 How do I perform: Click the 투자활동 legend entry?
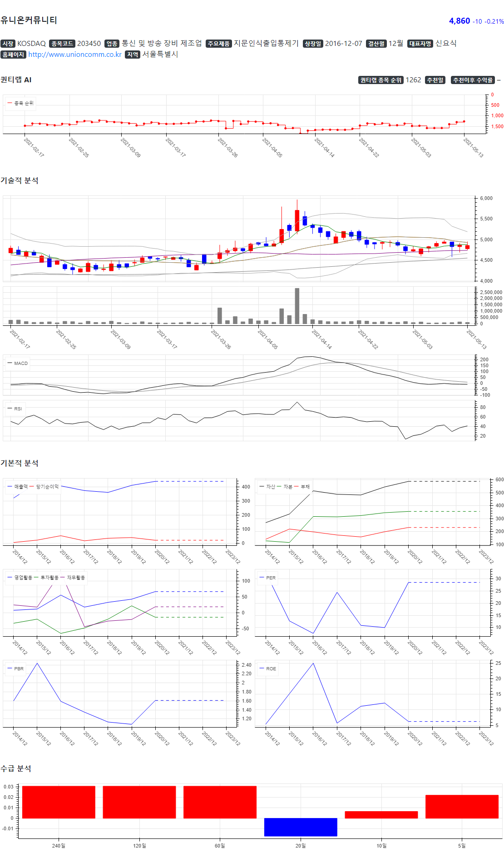point(46,577)
